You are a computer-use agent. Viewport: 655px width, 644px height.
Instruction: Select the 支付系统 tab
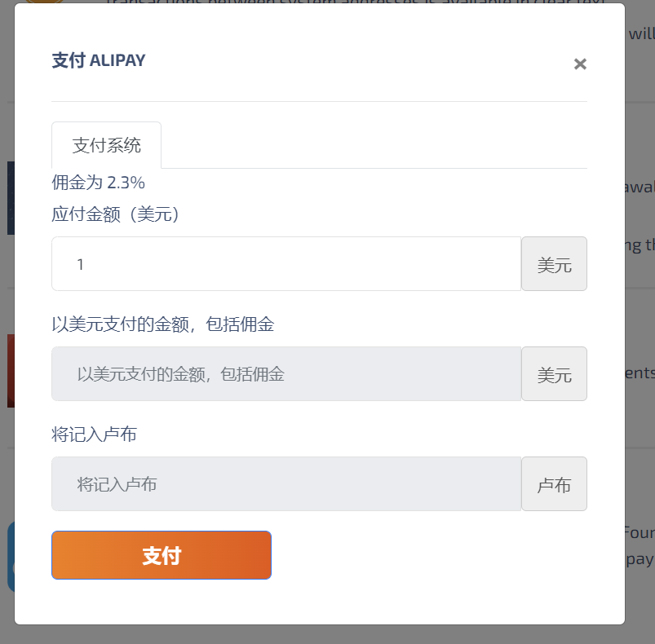107,145
